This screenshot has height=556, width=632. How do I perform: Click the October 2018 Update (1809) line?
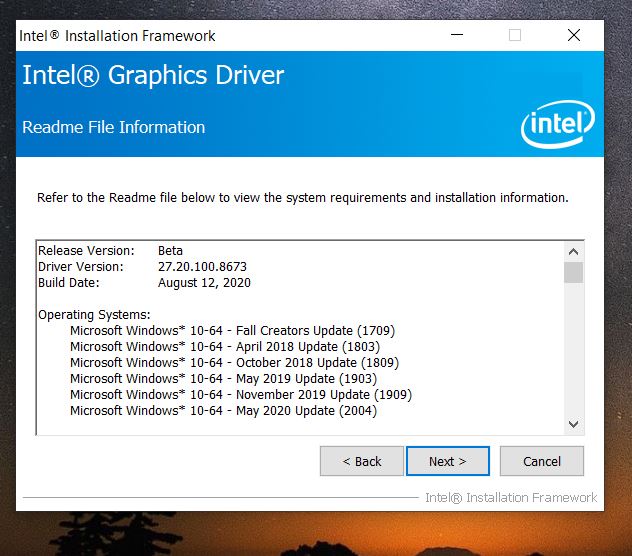click(234, 362)
